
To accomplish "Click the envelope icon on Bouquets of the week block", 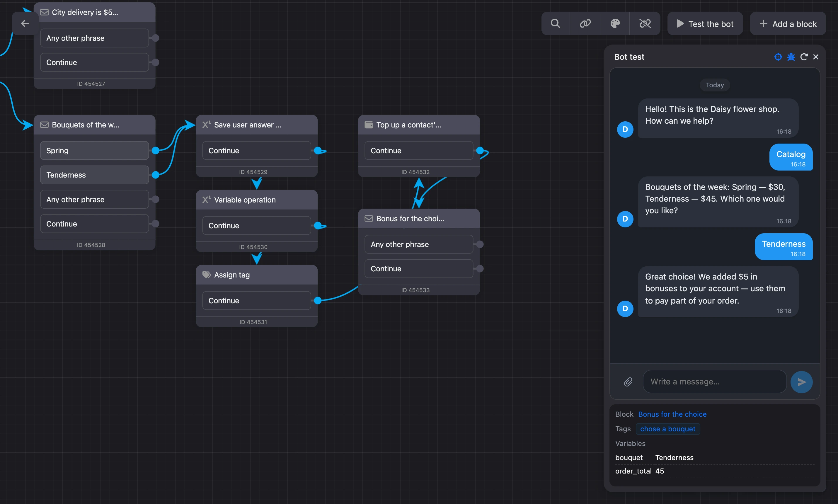I will 44,125.
